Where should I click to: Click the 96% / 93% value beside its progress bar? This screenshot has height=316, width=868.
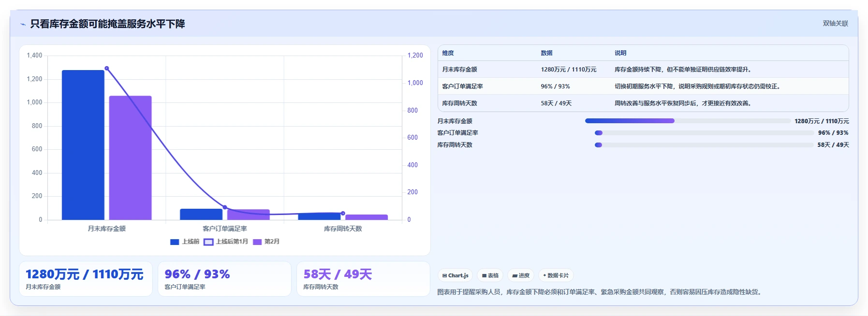tap(833, 133)
